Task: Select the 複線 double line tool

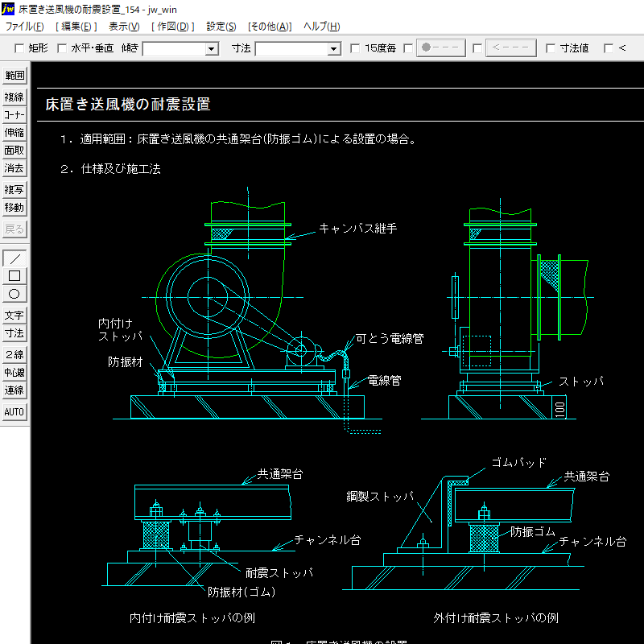Action: 14,97
